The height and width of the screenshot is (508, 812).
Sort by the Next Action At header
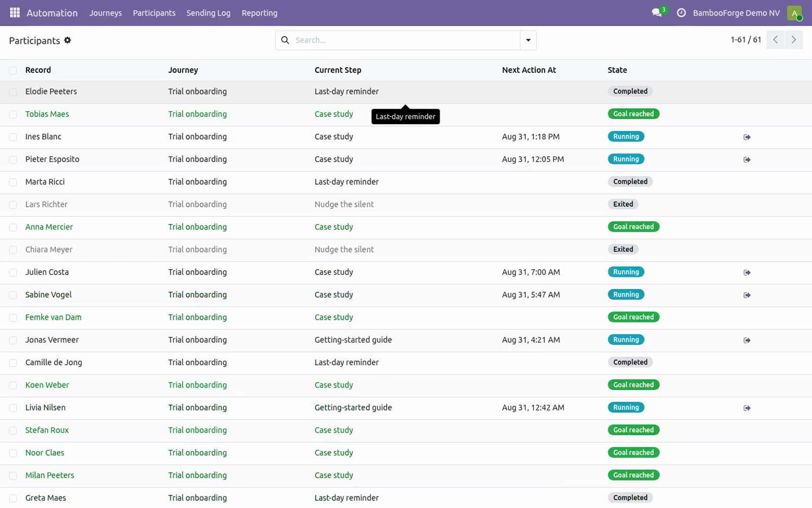(x=529, y=70)
